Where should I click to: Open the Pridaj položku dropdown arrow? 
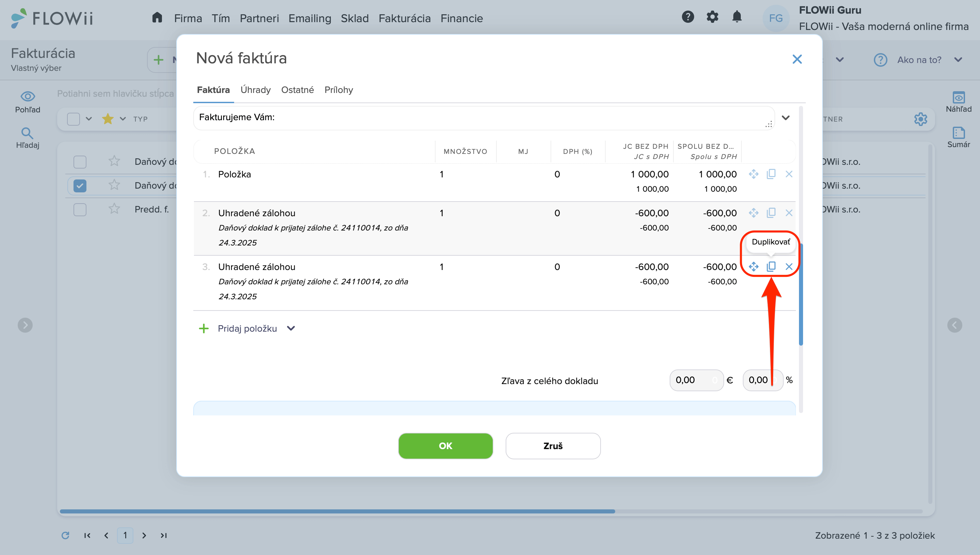291,328
